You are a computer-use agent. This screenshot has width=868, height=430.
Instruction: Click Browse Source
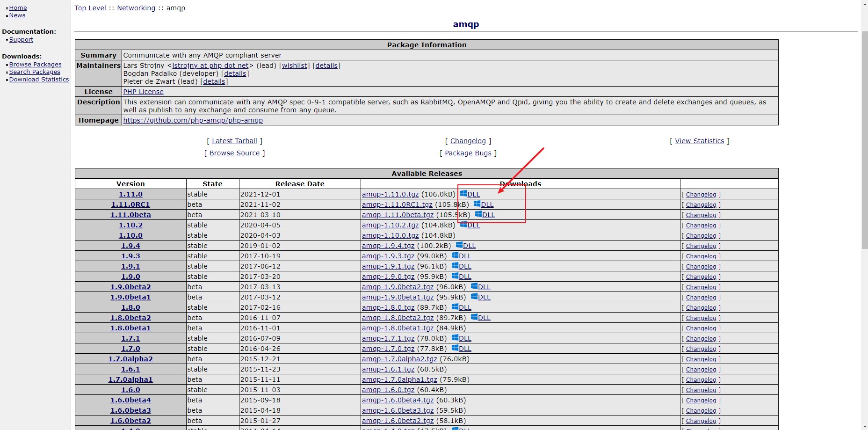(234, 153)
